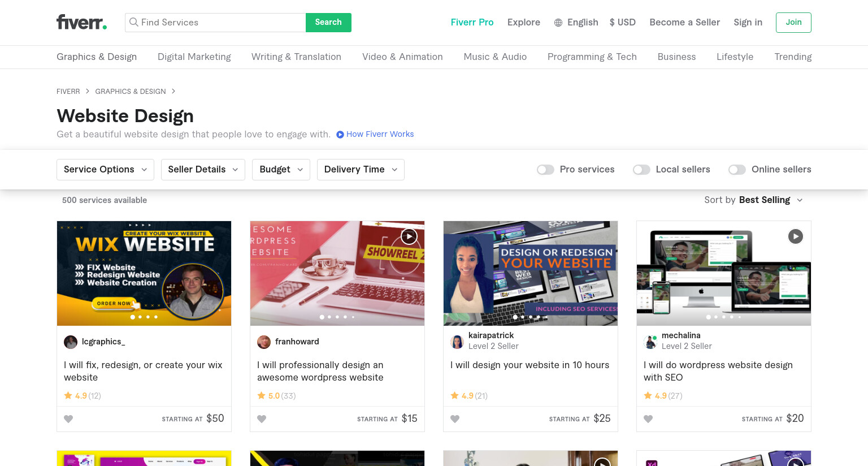Click breadcrumb chevron after GRAPHICS & DESIGN

click(173, 91)
